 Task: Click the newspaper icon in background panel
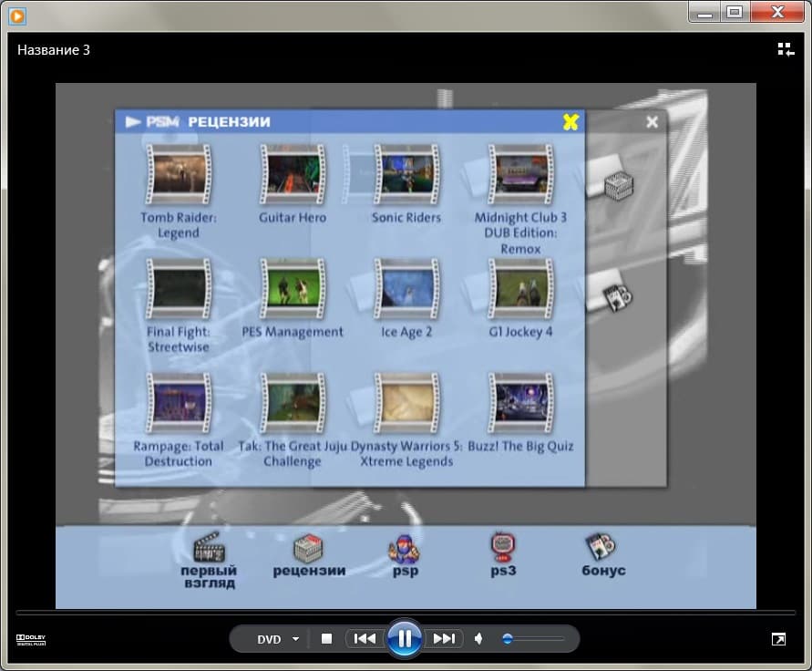(618, 185)
